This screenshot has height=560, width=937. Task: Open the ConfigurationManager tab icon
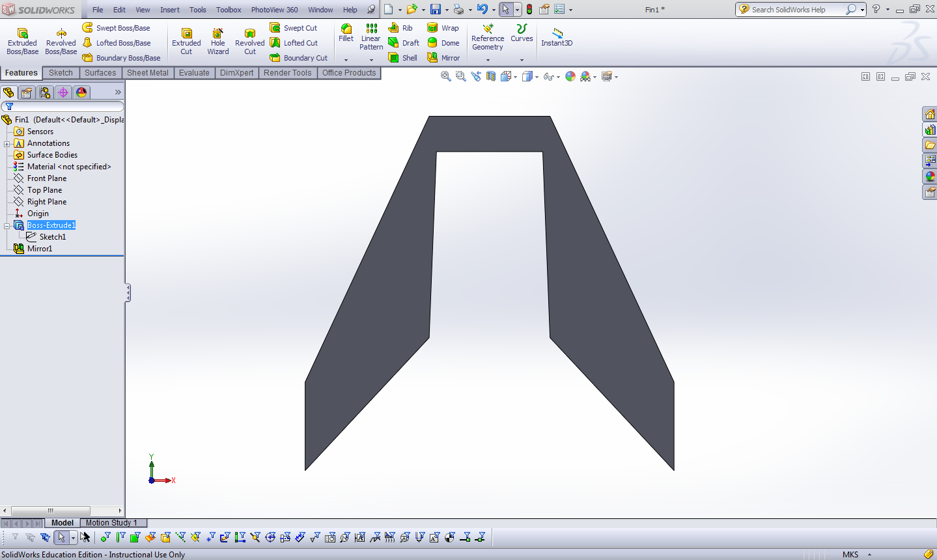pyautogui.click(x=45, y=92)
